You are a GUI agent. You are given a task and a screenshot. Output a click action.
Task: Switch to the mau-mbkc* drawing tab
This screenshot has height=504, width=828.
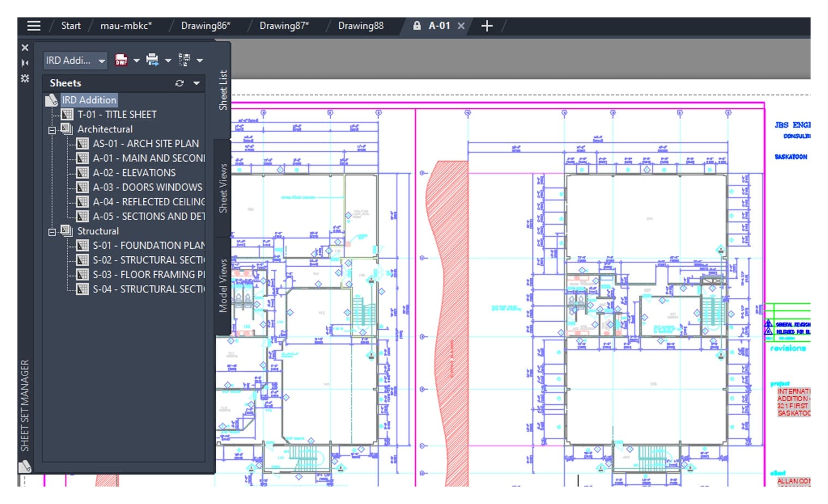coord(126,26)
